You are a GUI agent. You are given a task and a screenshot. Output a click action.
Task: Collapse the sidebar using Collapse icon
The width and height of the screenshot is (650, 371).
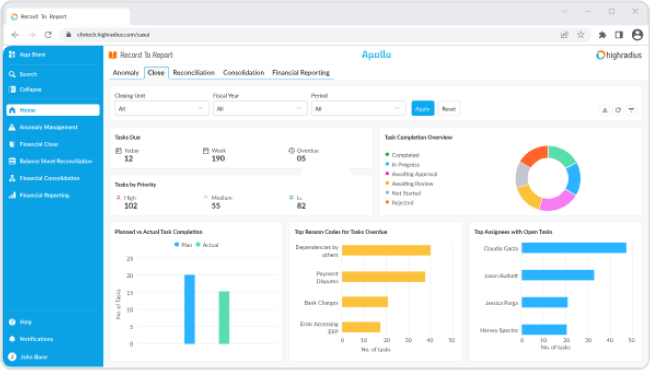(12, 89)
